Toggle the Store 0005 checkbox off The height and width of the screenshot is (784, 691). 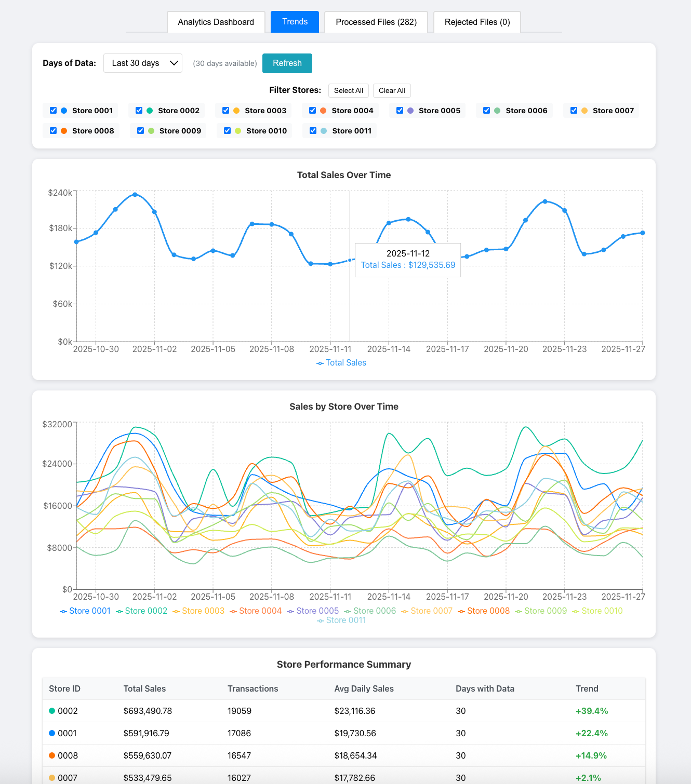pyautogui.click(x=400, y=110)
